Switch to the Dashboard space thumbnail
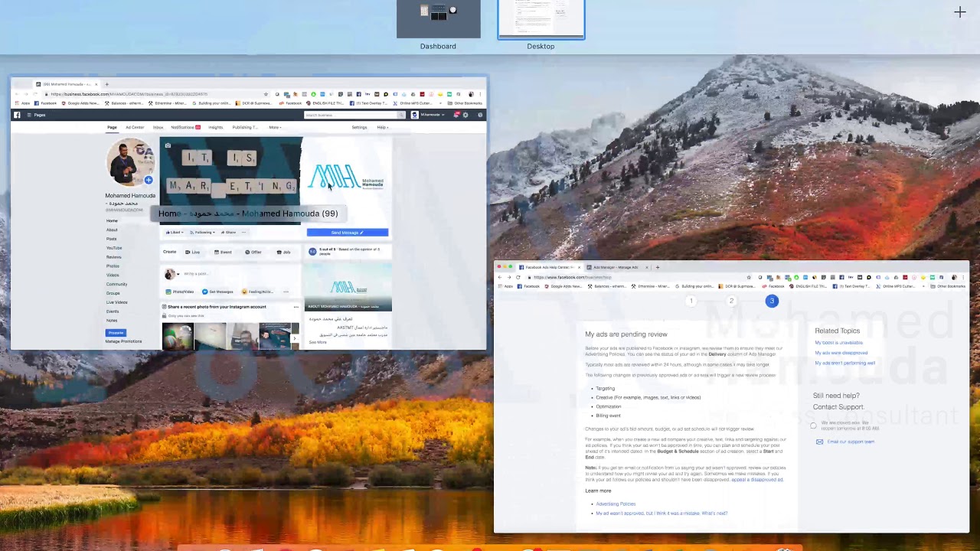This screenshot has width=980, height=551. point(438,19)
